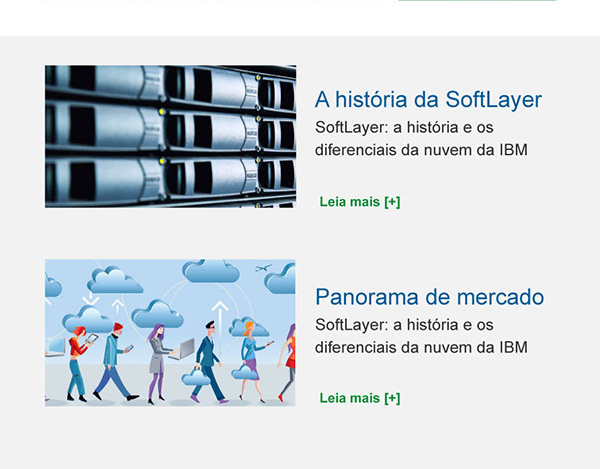The height and width of the screenshot is (469, 600).
Task: Open the server rack photo thumbnail
Action: [170, 137]
